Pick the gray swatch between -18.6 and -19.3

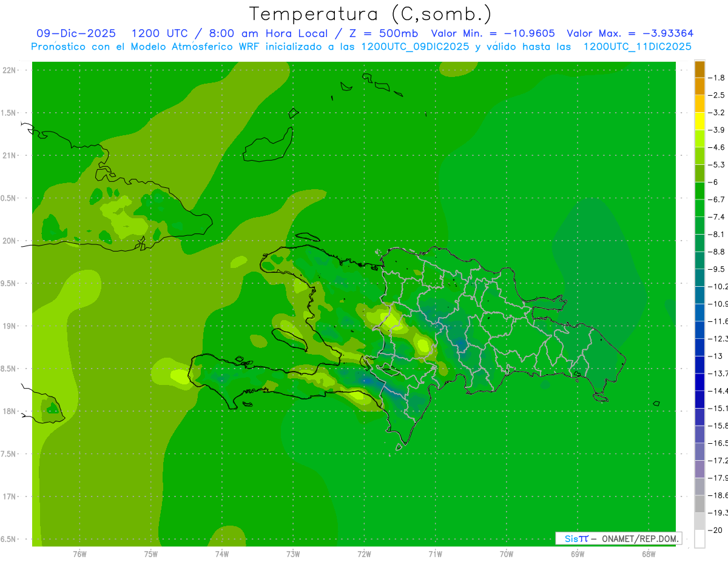(x=699, y=504)
